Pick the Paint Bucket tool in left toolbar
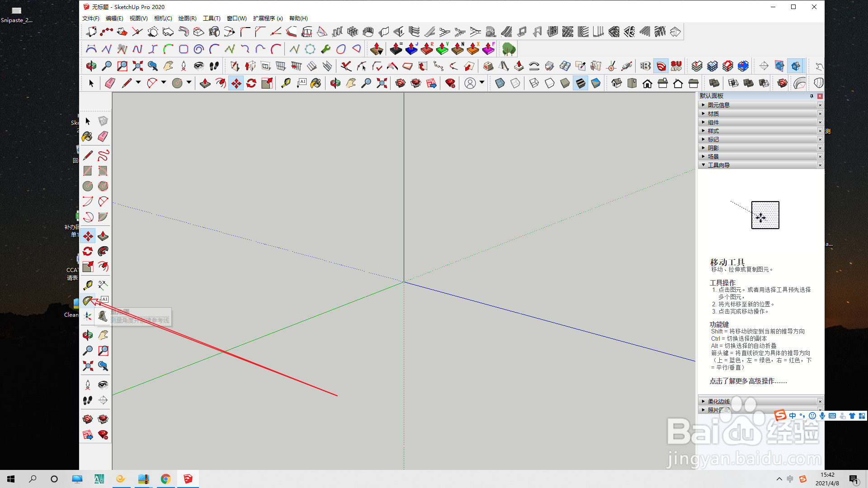 88,136
